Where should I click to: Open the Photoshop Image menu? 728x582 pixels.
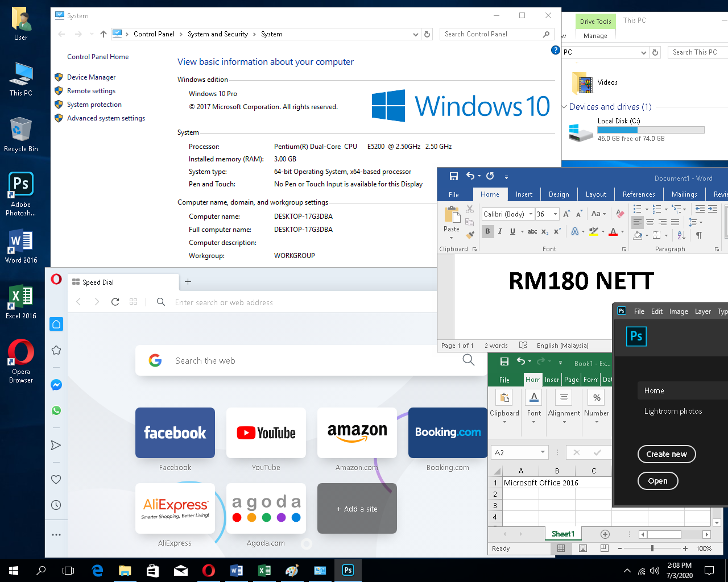tap(678, 311)
